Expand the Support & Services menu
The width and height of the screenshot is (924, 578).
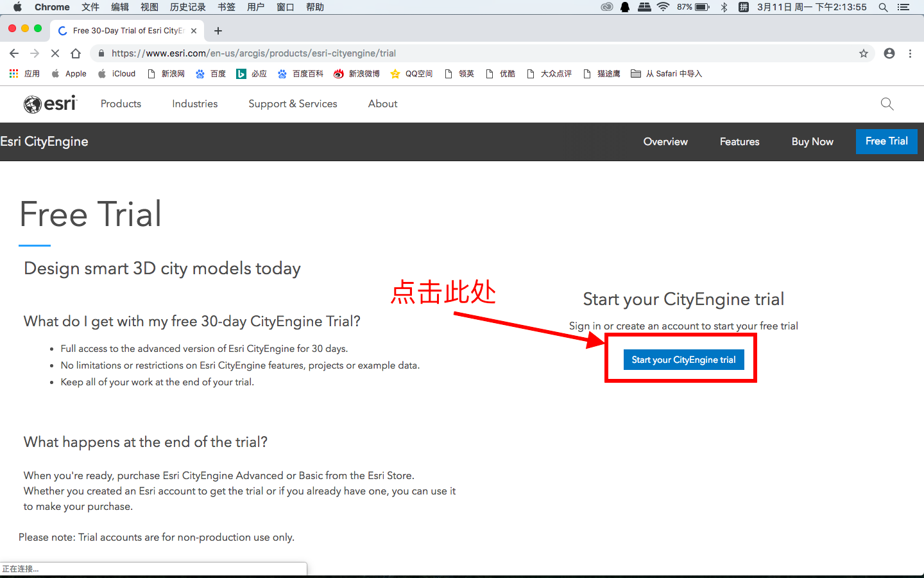[293, 104]
